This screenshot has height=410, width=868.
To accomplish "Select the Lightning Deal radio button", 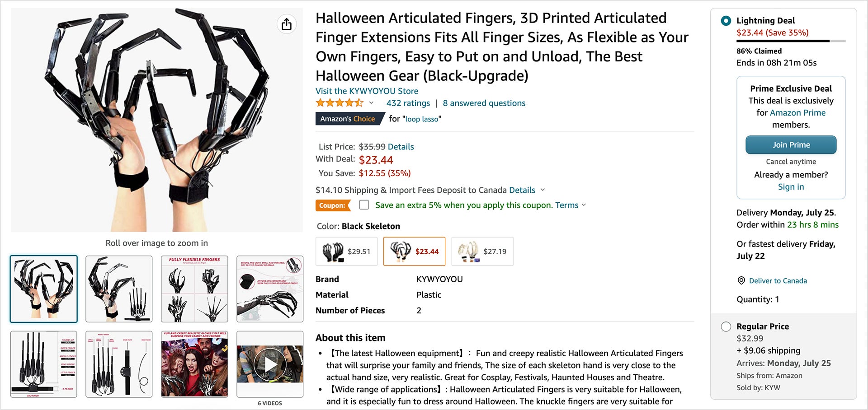I will click(726, 20).
